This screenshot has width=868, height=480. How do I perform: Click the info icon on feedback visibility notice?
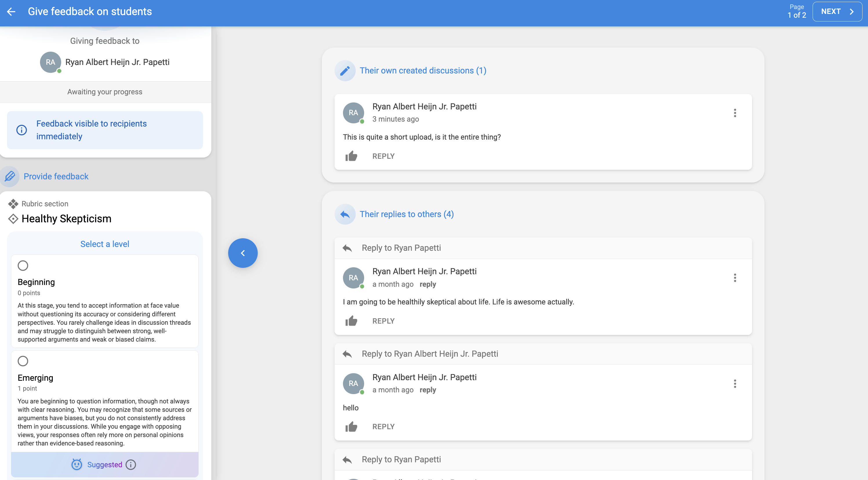[21, 130]
